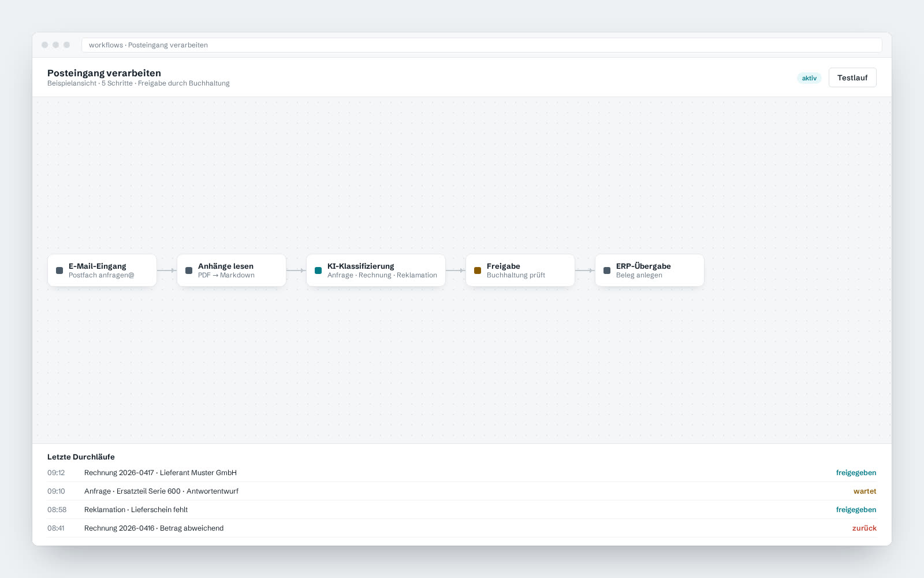Click the E-Mail-Eingang node's gray square icon
Screen dimensions: 924x578
(x=59, y=271)
